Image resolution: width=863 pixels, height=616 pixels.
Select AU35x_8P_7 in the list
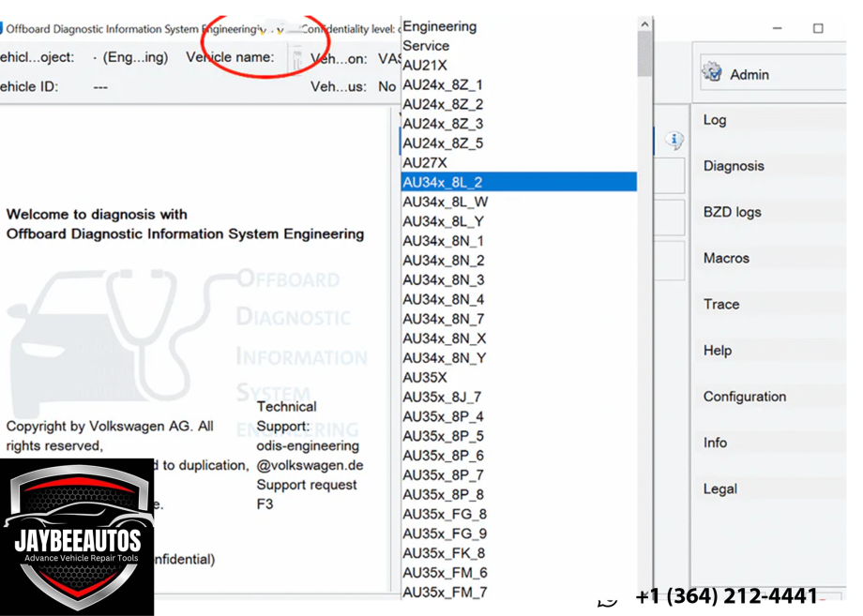click(519, 475)
